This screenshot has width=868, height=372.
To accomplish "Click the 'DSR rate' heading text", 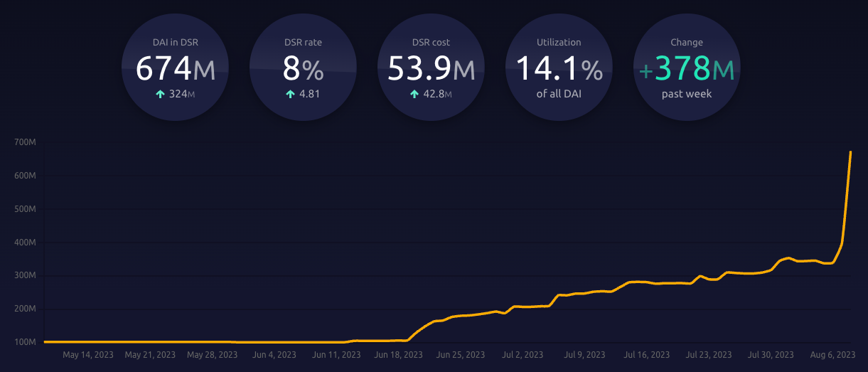I will [303, 43].
